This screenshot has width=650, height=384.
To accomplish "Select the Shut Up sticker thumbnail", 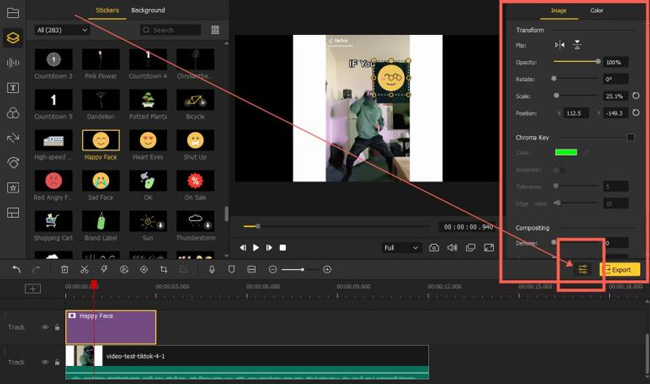I will (195, 140).
